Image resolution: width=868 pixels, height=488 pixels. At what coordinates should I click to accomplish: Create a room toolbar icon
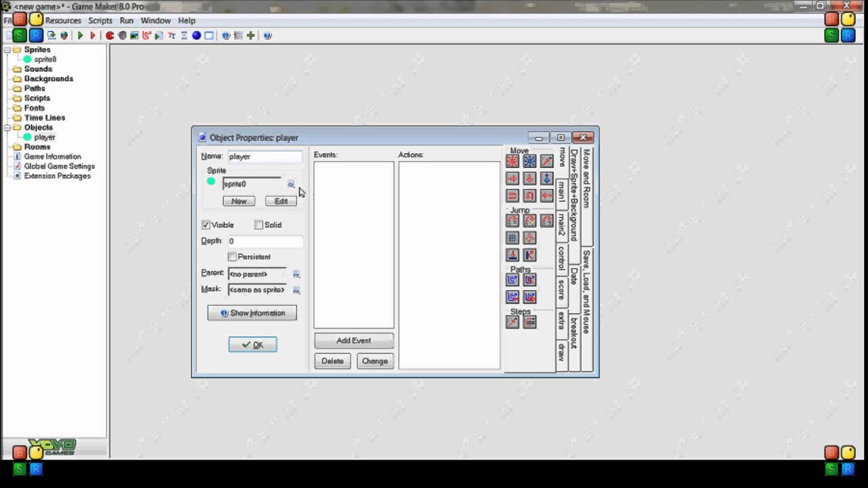pyautogui.click(x=209, y=35)
